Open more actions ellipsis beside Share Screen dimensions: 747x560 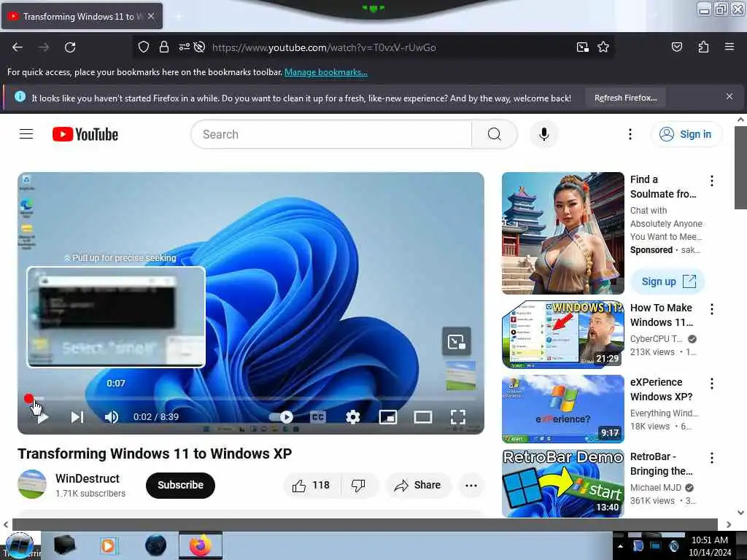(471, 485)
